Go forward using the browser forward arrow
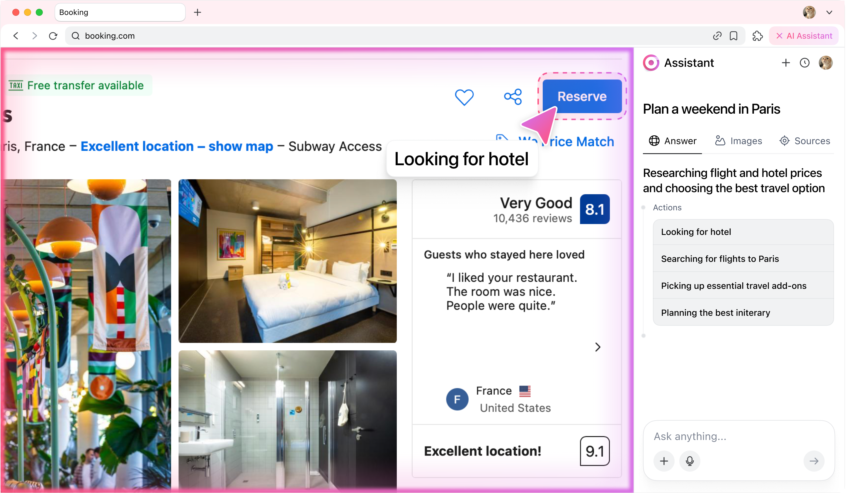 [x=35, y=36]
